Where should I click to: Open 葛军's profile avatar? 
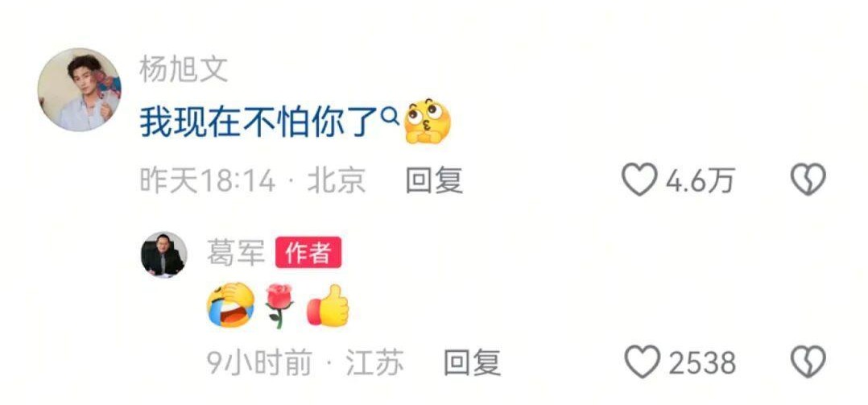(164, 254)
